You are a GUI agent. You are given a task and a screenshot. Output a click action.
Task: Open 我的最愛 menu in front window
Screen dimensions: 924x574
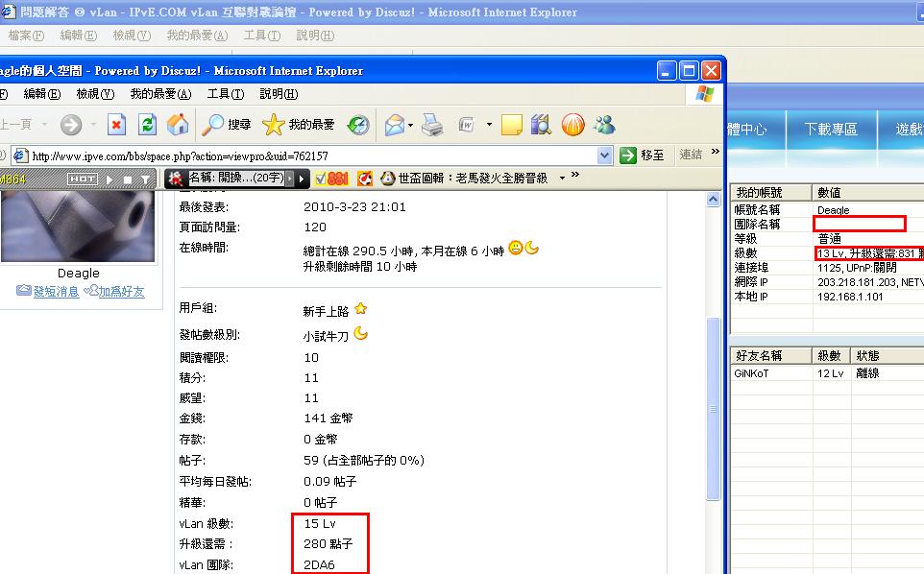click(x=160, y=94)
